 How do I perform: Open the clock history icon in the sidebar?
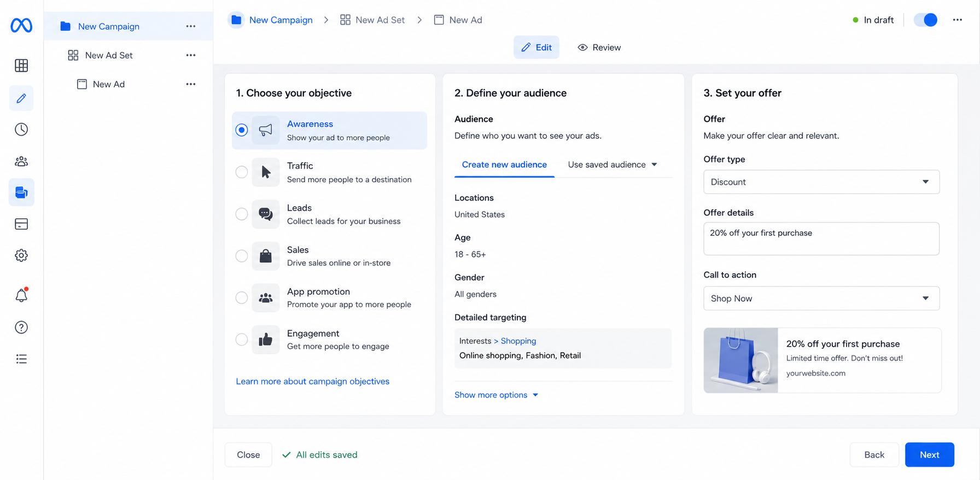point(21,130)
